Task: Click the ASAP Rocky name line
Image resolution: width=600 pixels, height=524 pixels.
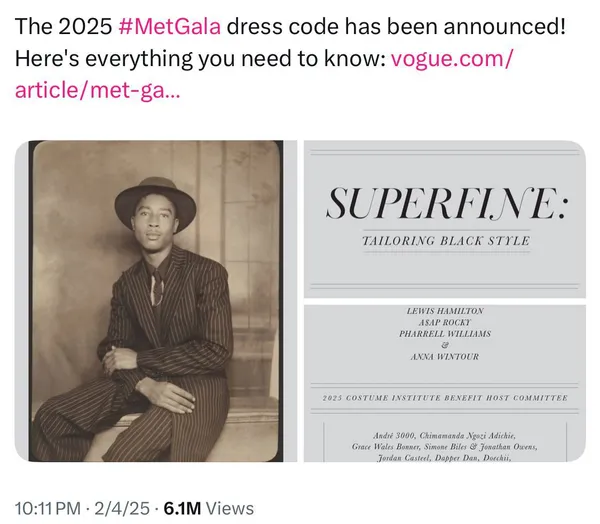Action: [445, 322]
